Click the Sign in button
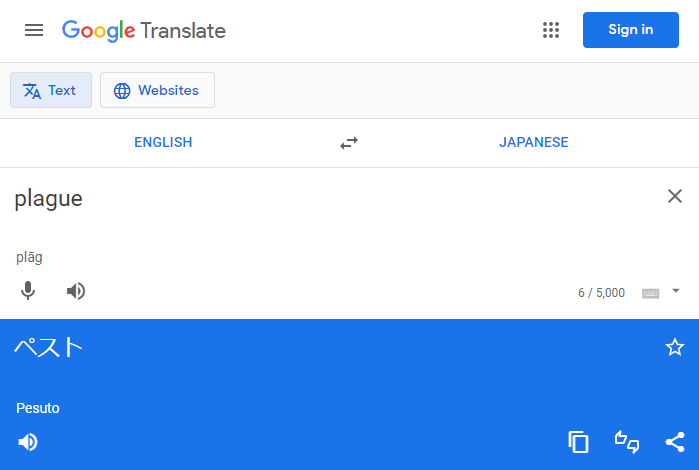 pyautogui.click(x=631, y=30)
